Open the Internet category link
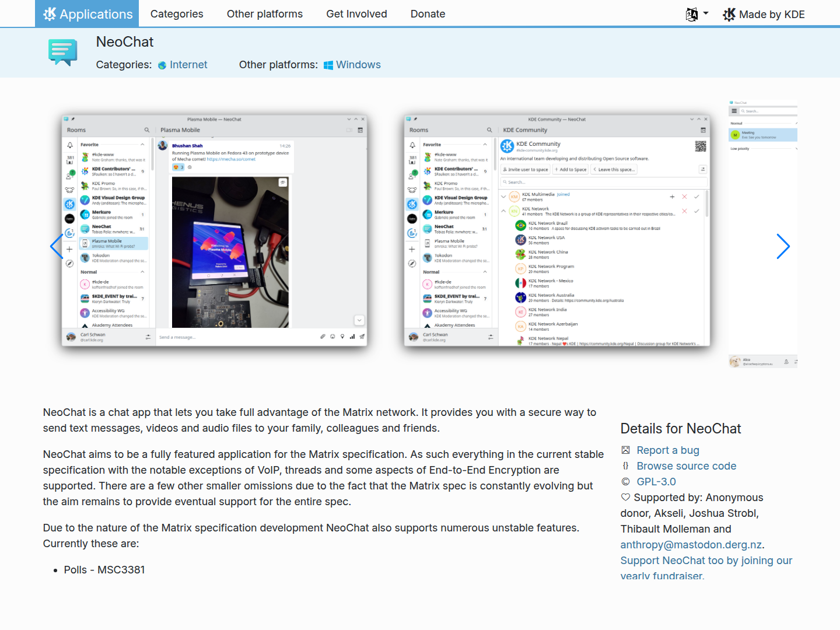 click(x=183, y=65)
